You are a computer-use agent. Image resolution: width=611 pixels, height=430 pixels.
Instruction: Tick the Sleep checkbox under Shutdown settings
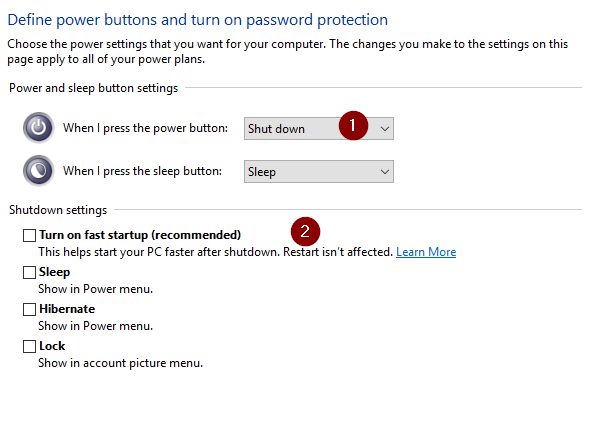coord(29,272)
